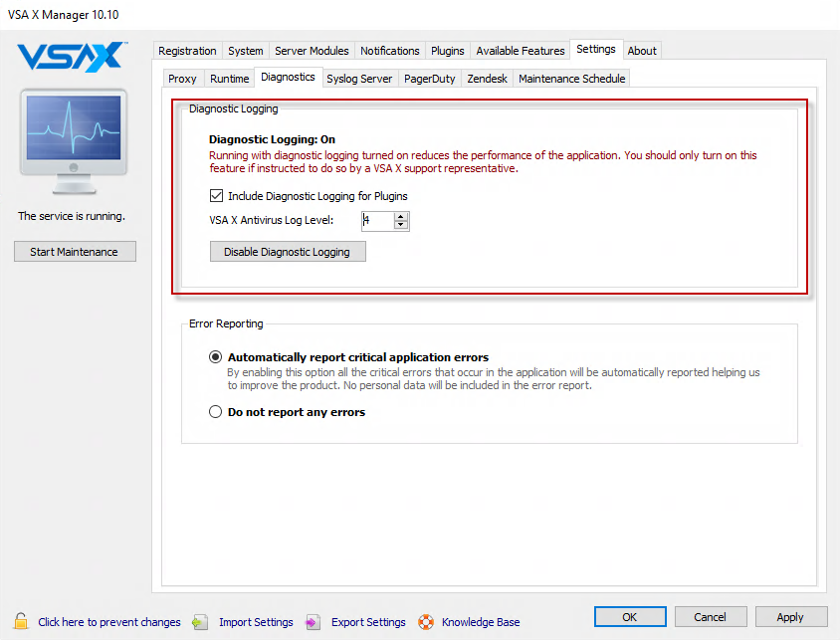
Task: Open the Knowledge Base link
Action: 481,622
